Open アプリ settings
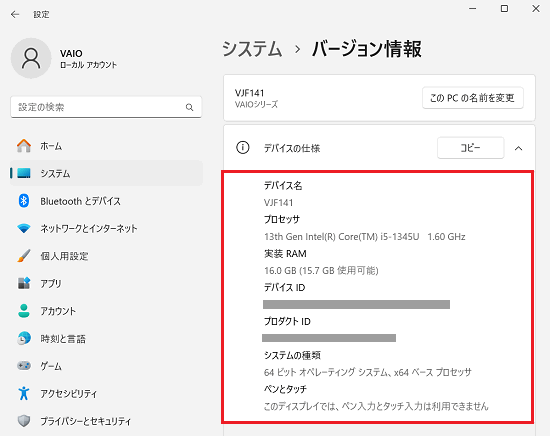Screen dimensions: 550x436 coord(106,283)
